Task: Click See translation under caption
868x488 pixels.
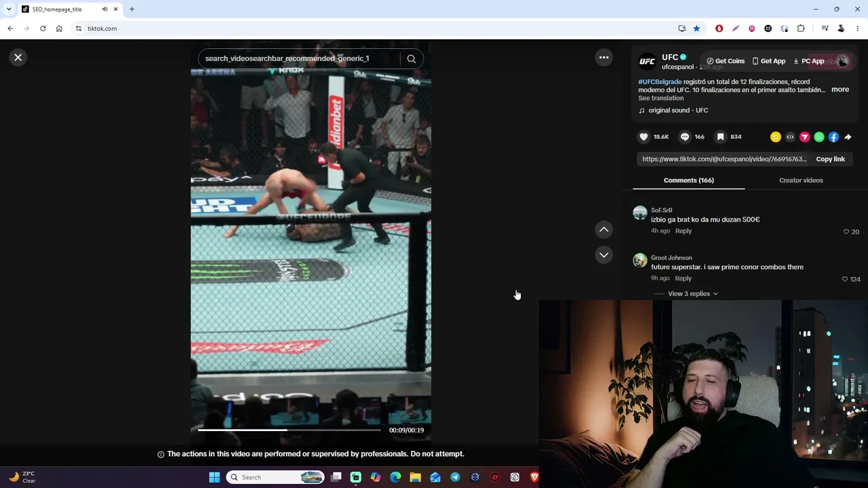Action: [660, 98]
